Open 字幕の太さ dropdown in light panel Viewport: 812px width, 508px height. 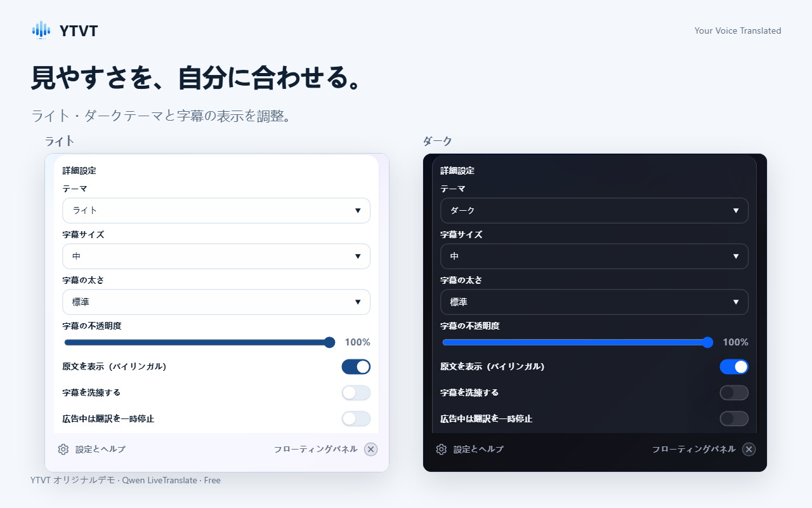click(216, 302)
